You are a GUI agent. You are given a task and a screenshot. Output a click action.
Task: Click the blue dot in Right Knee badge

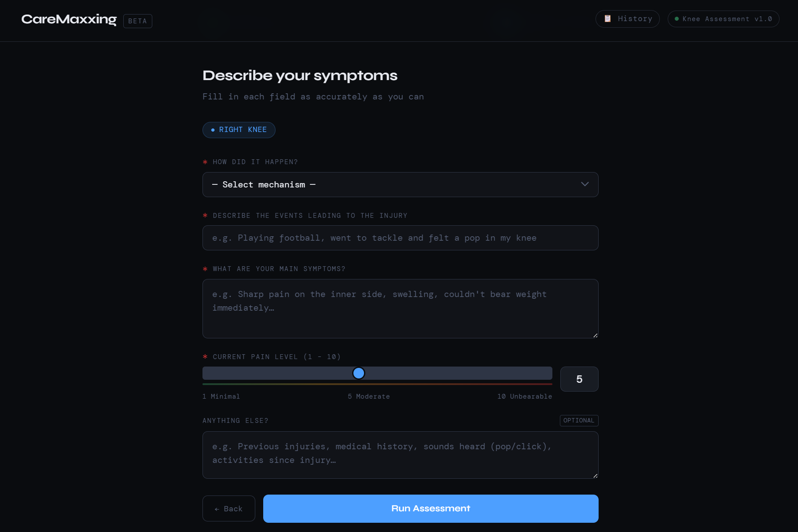[x=213, y=130]
